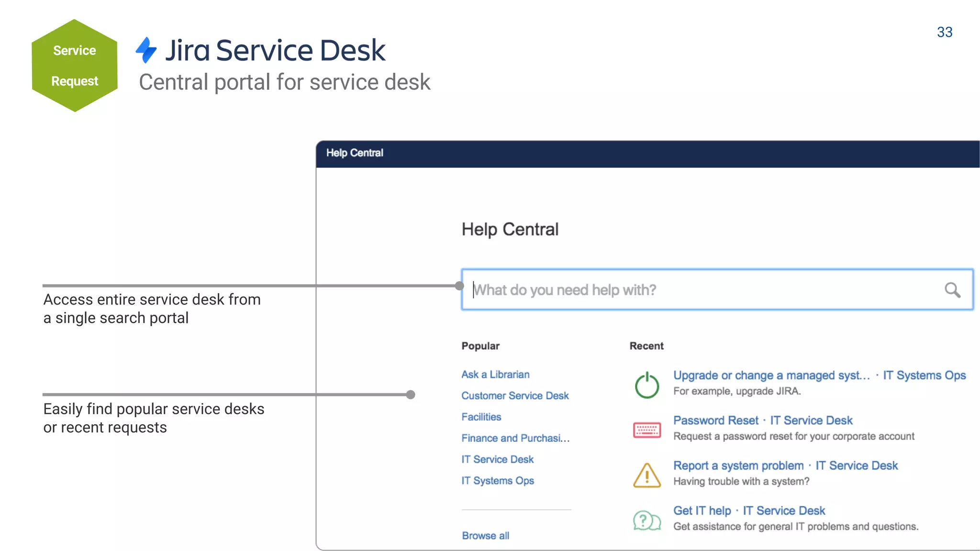
Task: Open IT Service Desk in Popular list
Action: click(497, 459)
